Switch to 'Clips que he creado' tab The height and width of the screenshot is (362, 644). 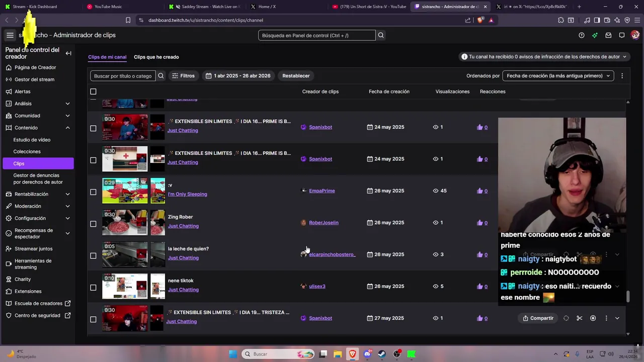(x=156, y=57)
